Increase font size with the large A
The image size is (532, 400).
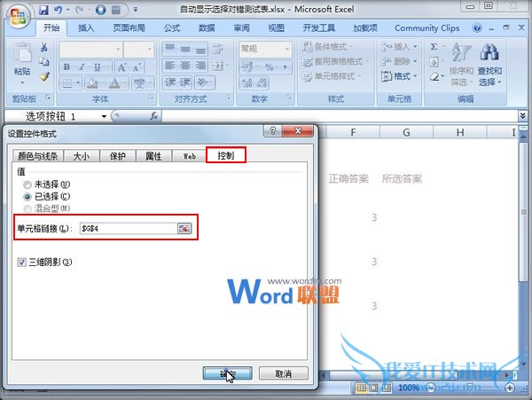click(x=121, y=67)
